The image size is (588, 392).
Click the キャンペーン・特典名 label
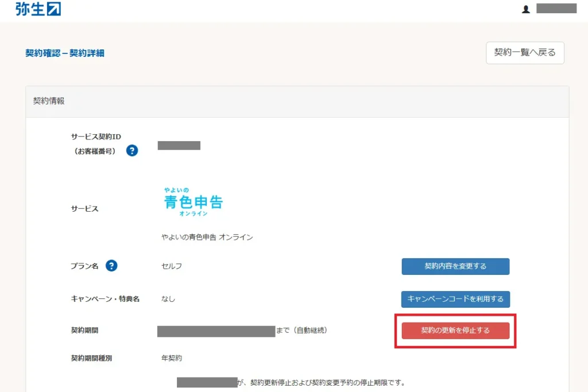(105, 299)
